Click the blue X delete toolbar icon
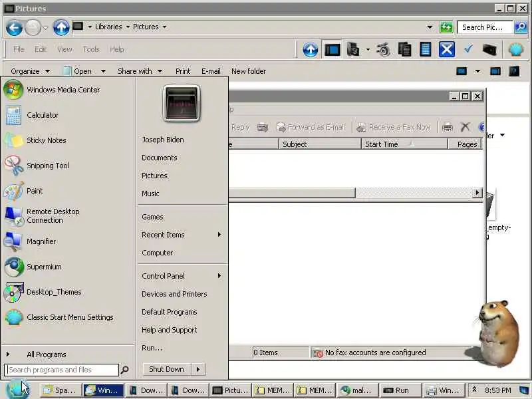The image size is (532, 399). click(446, 49)
